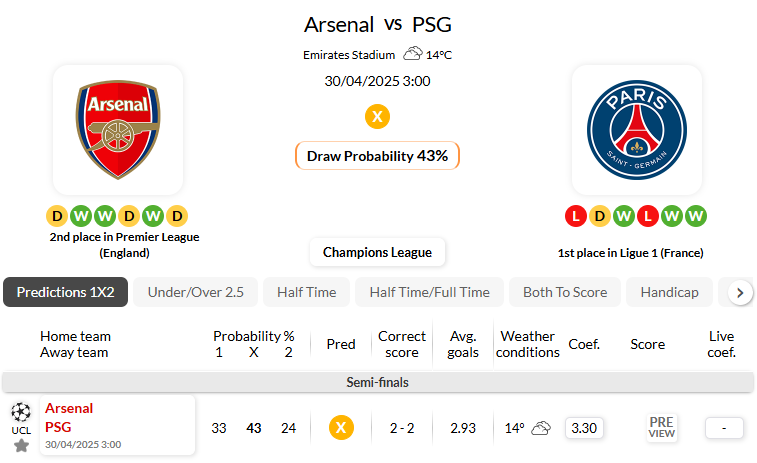Screen dimensions: 757x463
Task: Click the UCL Champions League ball icon
Action: tap(21, 412)
